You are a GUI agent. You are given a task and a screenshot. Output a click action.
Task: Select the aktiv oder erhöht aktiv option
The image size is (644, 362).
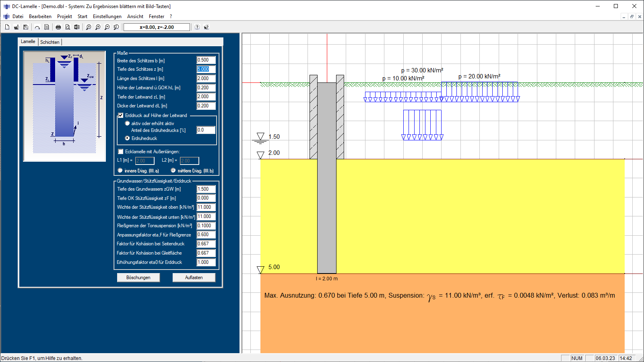128,123
